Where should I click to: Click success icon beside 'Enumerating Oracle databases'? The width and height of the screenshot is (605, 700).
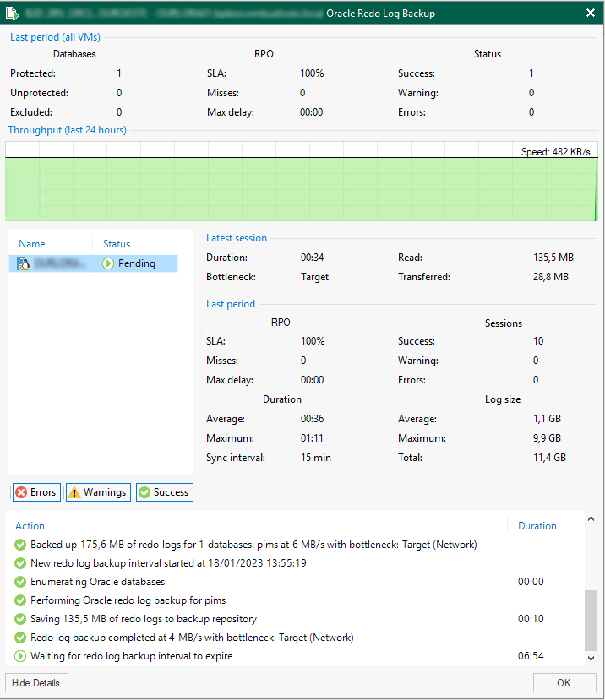pos(20,582)
